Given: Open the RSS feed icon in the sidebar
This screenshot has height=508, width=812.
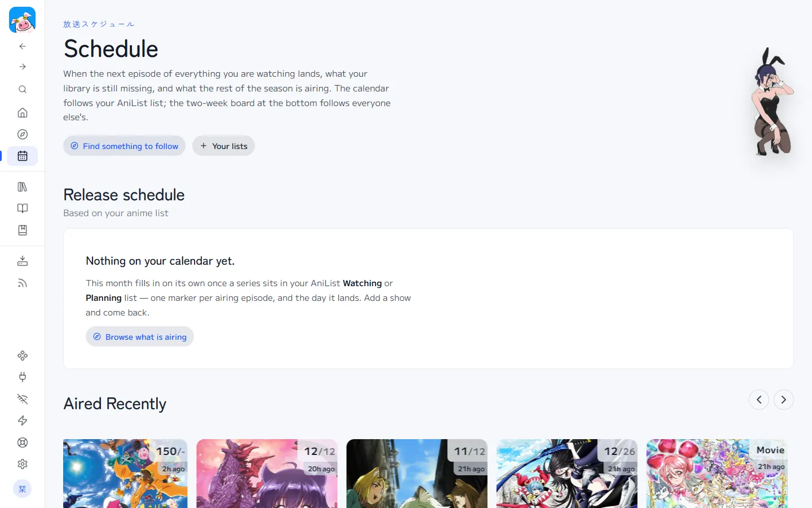Looking at the screenshot, I should click(x=23, y=283).
